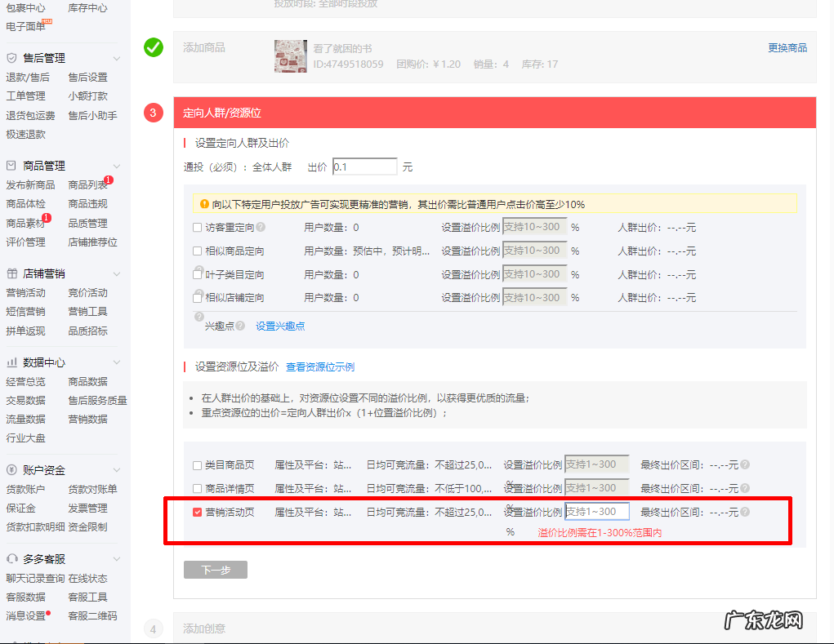
Task: Click the 数据中心 section icon
Action: point(11,362)
